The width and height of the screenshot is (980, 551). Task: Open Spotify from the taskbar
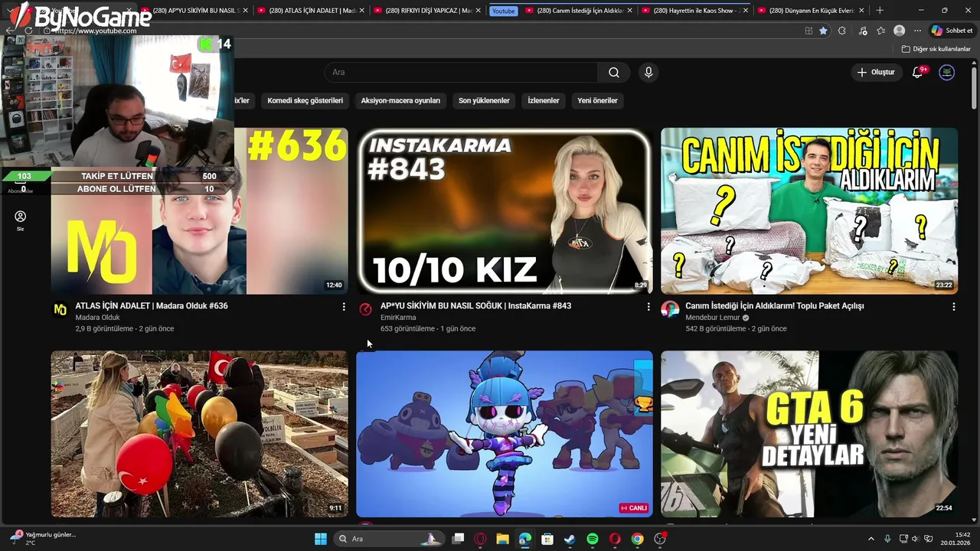(x=593, y=539)
